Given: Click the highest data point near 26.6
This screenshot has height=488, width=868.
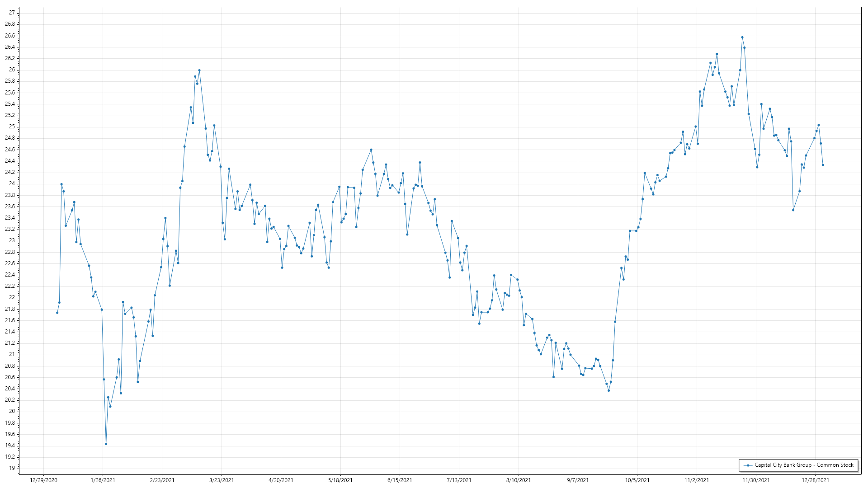Looking at the screenshot, I should point(742,37).
